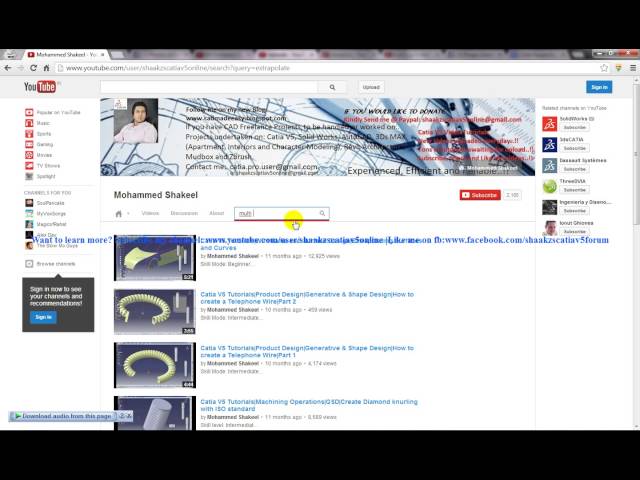Expand the dropdown arrow beside home icon
The image size is (640, 480).
pyautogui.click(x=128, y=213)
